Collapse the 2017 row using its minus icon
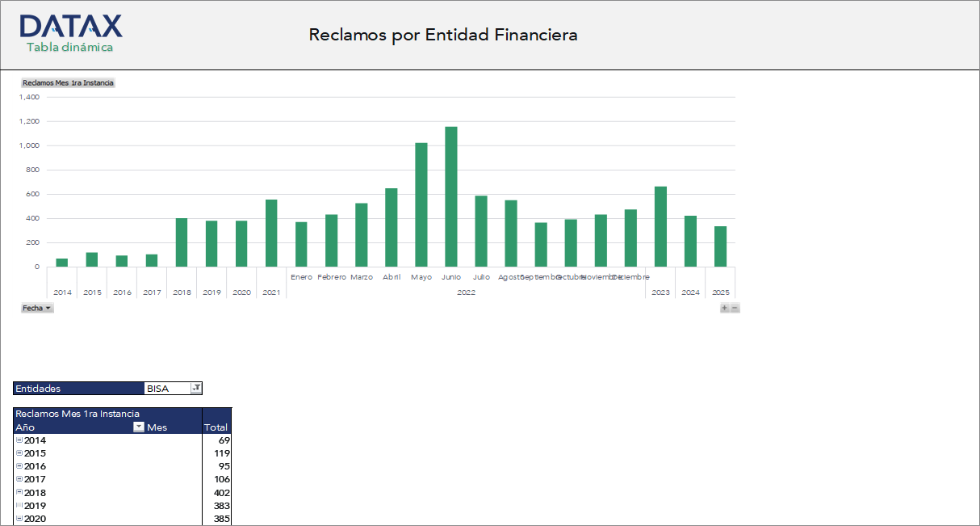The image size is (980, 526). pos(19,479)
